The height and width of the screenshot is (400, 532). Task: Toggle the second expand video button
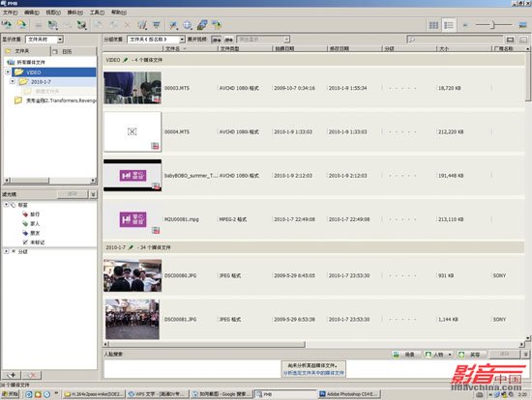point(228,40)
